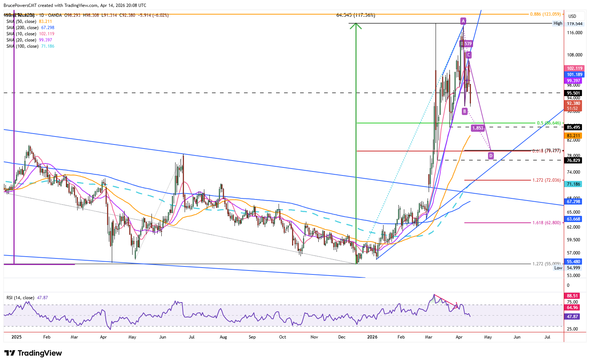Click the 0.886 (123.059) Fibonacci label
Viewport: 590px width, 364px height.
click(545, 14)
